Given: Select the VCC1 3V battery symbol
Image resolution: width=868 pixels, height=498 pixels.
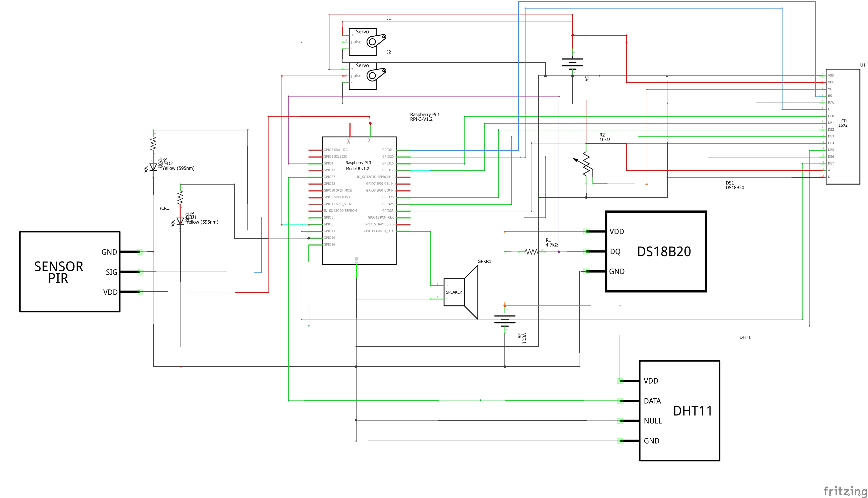Looking at the screenshot, I should 505,321.
